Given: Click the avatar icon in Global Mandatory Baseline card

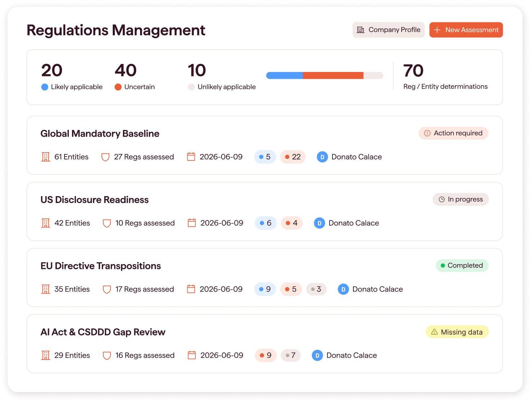Looking at the screenshot, I should coord(322,157).
